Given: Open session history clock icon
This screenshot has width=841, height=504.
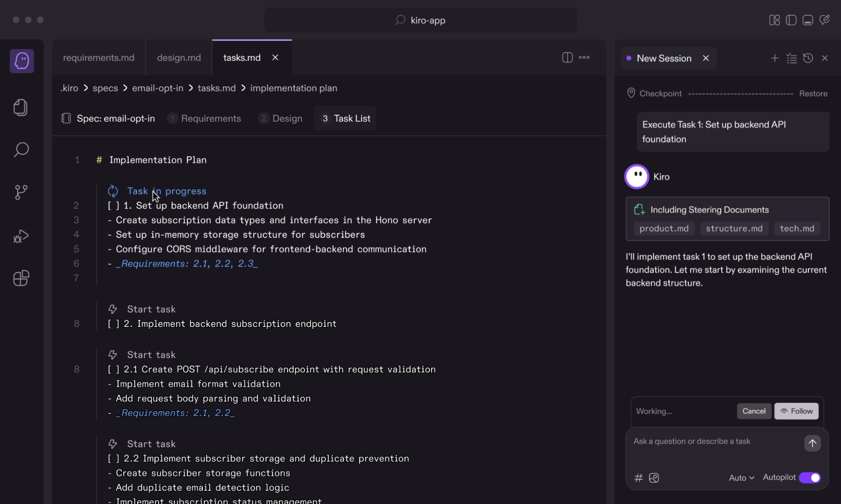Looking at the screenshot, I should pos(808,58).
